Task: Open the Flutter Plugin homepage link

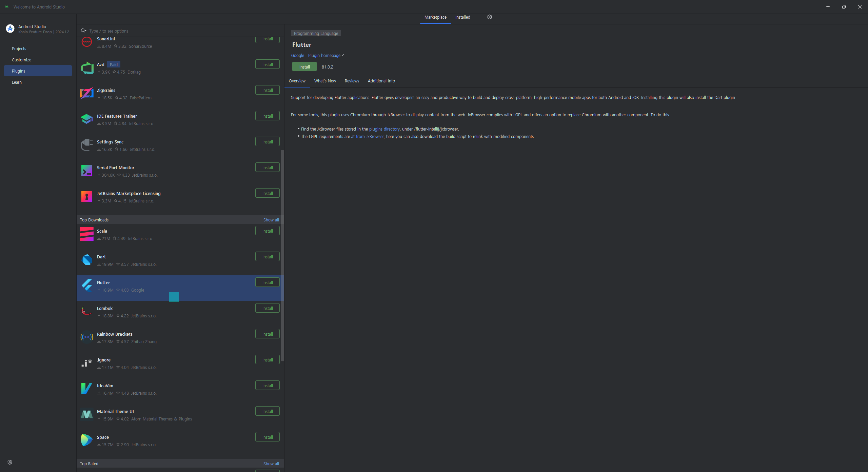Action: (x=324, y=55)
